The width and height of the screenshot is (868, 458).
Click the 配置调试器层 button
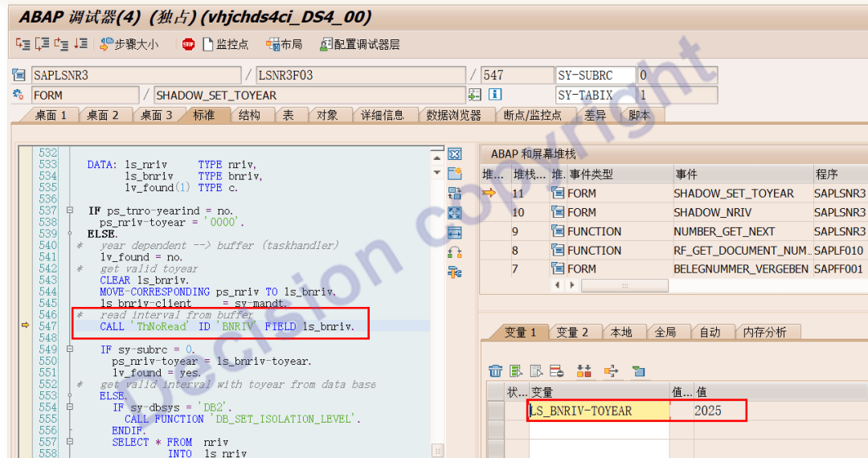pyautogui.click(x=359, y=44)
